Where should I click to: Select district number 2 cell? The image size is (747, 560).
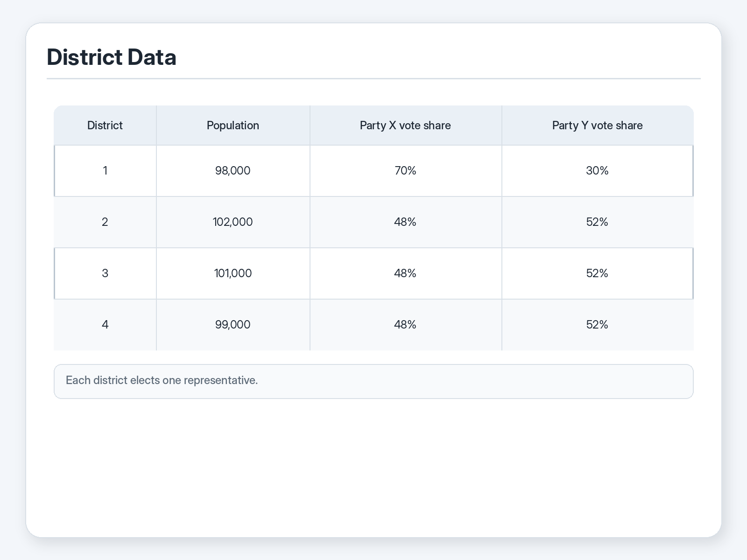coord(105,222)
